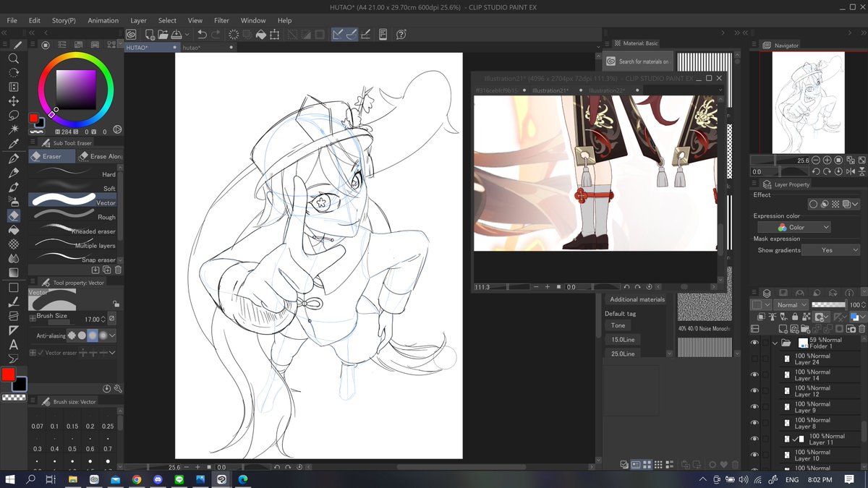Click the Scale/Rotate transform icon
Image resolution: width=868 pixels, height=488 pixels.
275,34
